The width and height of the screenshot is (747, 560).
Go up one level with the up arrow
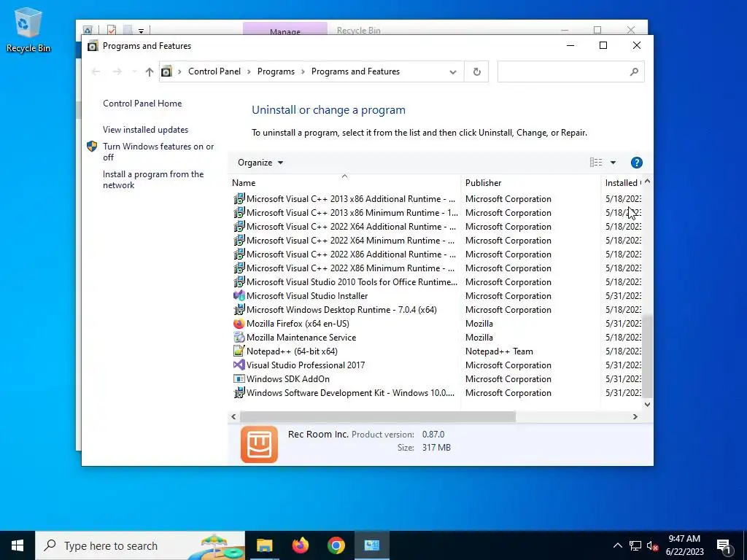tap(149, 72)
